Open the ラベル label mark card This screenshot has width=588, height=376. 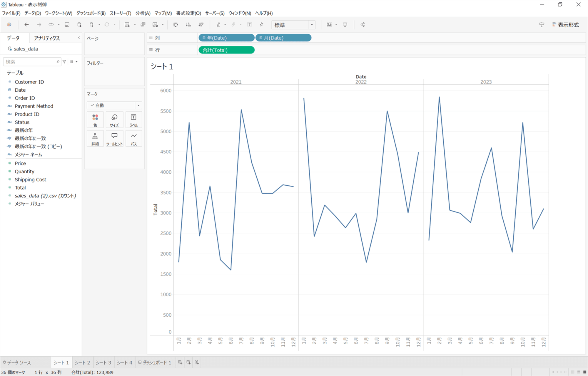tap(133, 120)
